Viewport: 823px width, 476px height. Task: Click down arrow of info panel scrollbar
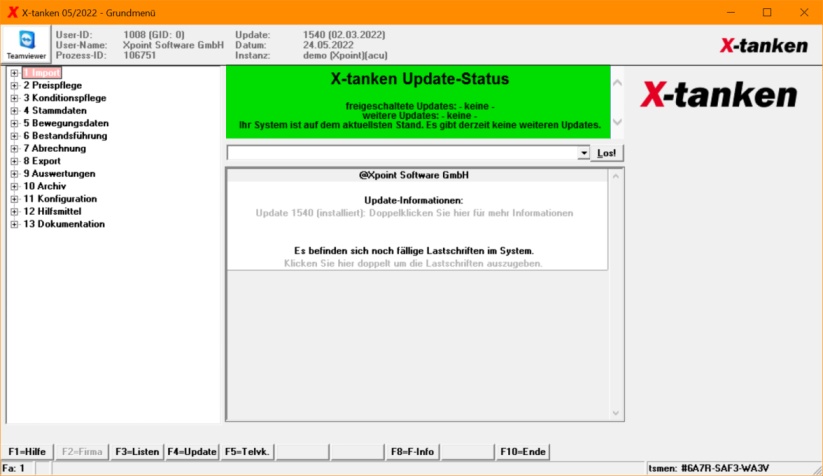coord(616,413)
